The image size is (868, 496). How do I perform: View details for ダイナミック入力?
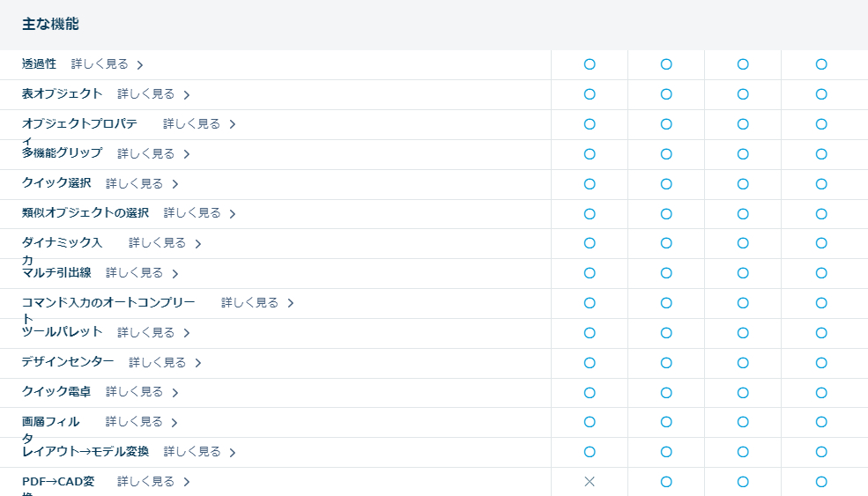click(x=157, y=243)
